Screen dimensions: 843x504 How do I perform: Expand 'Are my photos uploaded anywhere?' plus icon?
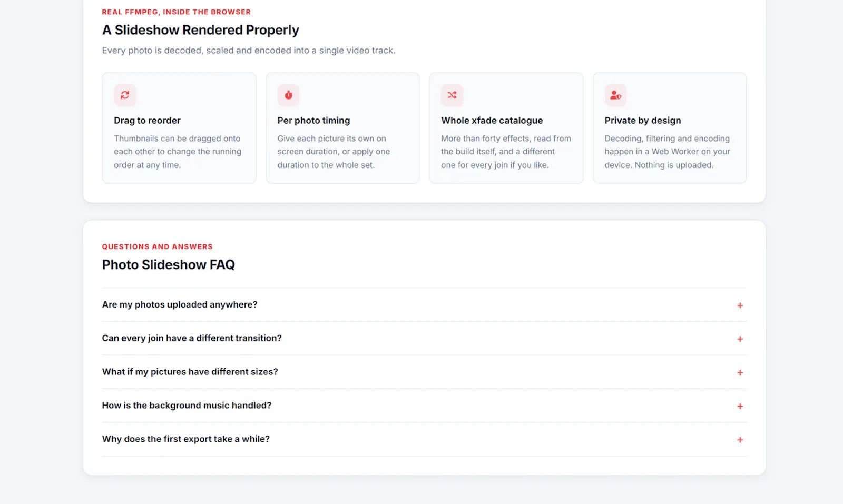pyautogui.click(x=740, y=305)
